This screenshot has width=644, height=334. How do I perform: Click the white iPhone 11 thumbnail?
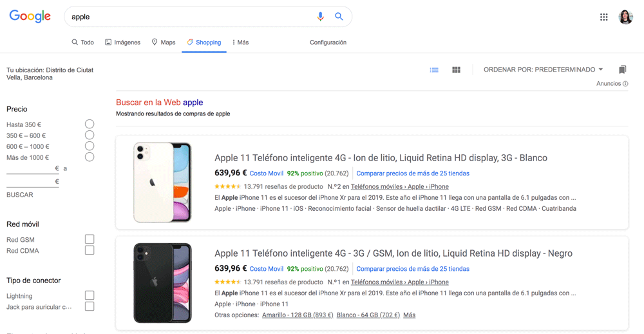[x=162, y=182]
